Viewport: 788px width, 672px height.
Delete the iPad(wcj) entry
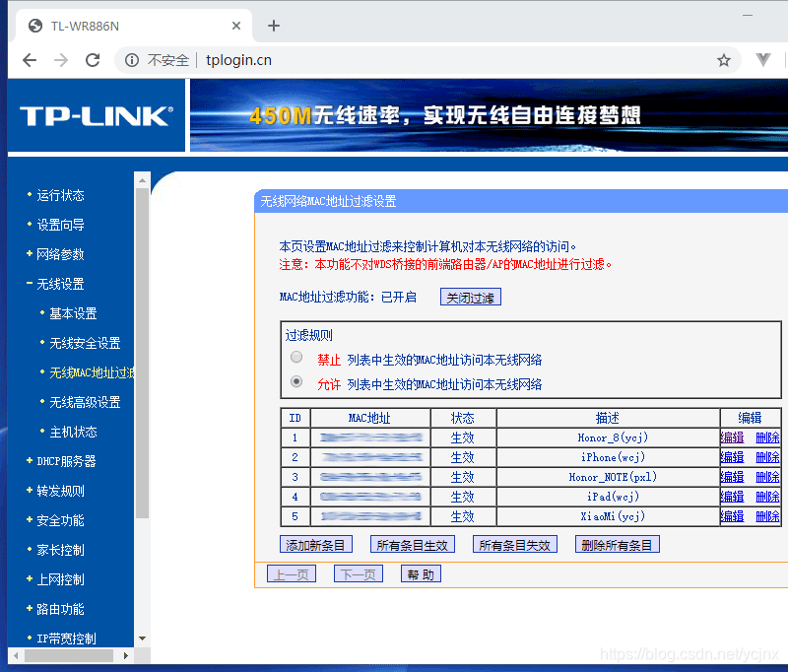click(x=767, y=496)
